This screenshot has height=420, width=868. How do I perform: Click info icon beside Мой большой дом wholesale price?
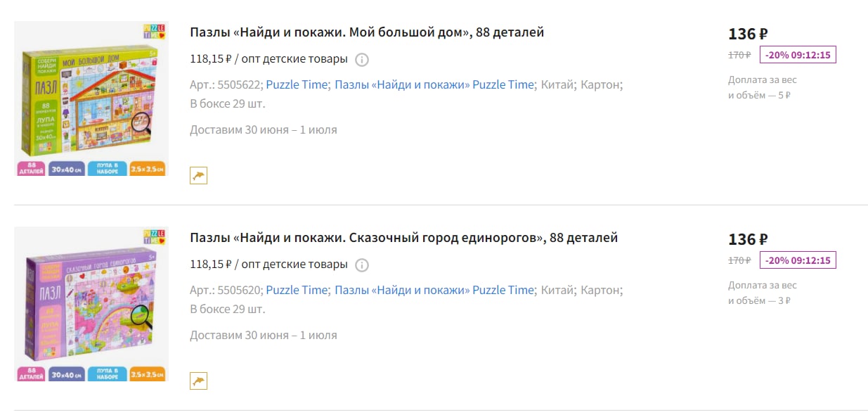tap(362, 60)
